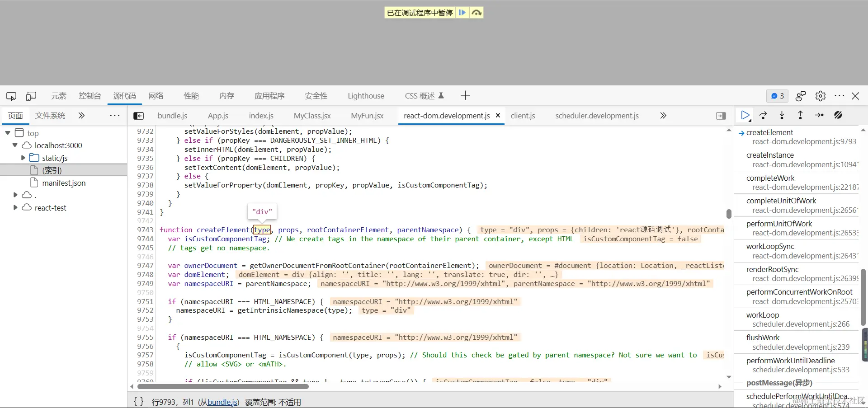Screen dimensions: 868x408
Task: Switch to scheduler.development.js file tab
Action: point(597,116)
